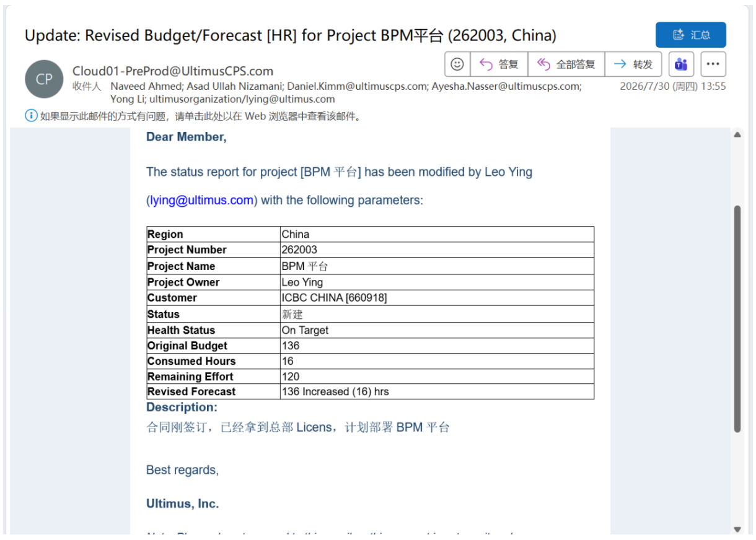Screen dimensions: 756x540
Task: Select recipient ultimusorganization/lying@ultimus.com
Action: coord(242,99)
